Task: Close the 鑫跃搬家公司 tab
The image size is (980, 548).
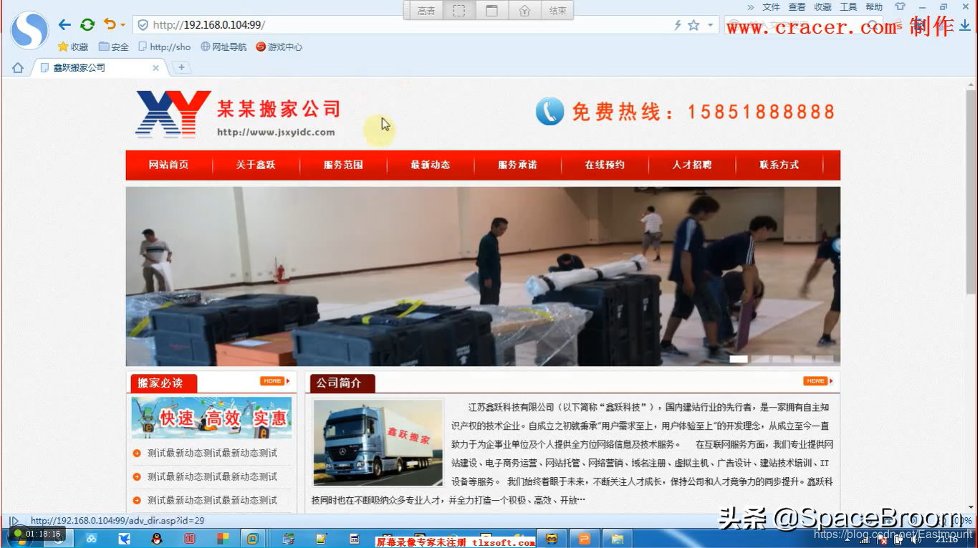Action: 155,68
